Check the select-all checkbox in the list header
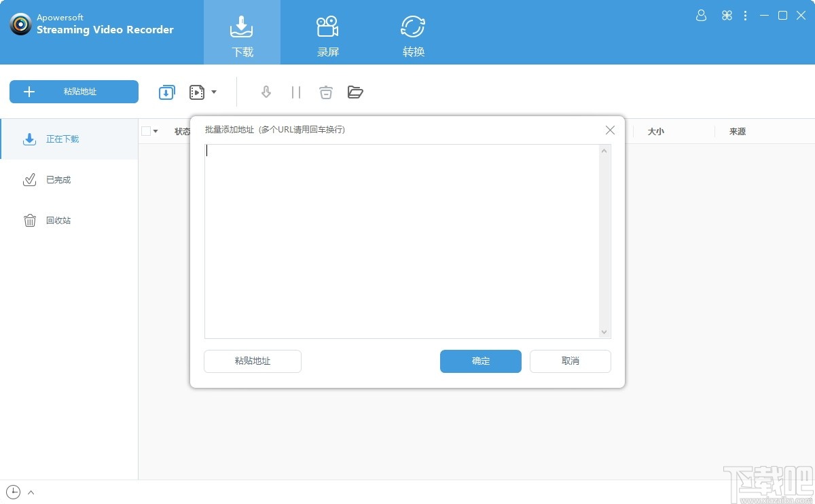The image size is (815, 504). click(x=147, y=131)
